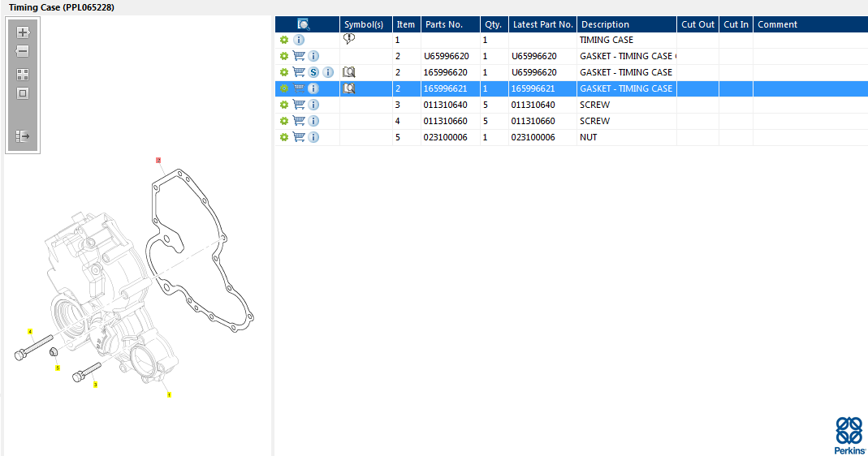The width and height of the screenshot is (868, 456).
Task: Click cart icon on highlighted 165996621 row
Action: [299, 88]
